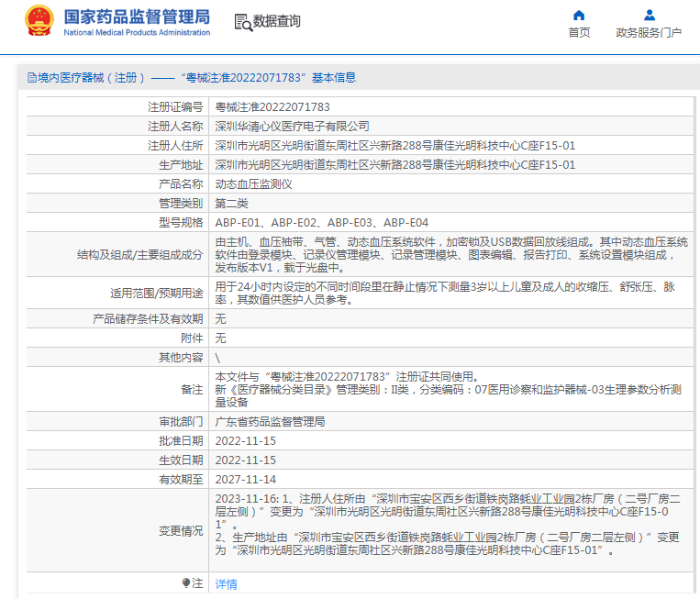
Task: Select the 产品储存条件及有效期 label
Action: pyautogui.click(x=148, y=318)
